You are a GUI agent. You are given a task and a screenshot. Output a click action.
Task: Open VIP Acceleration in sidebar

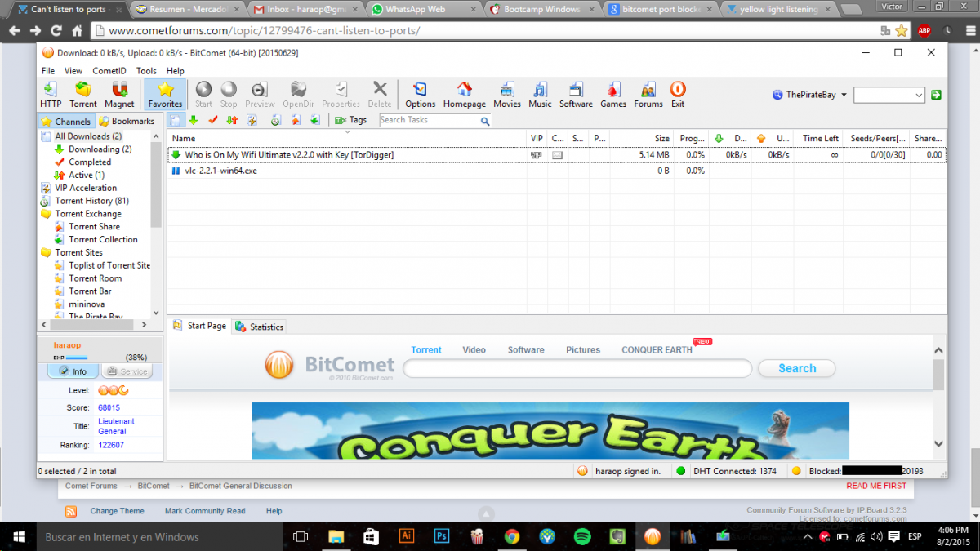point(86,188)
